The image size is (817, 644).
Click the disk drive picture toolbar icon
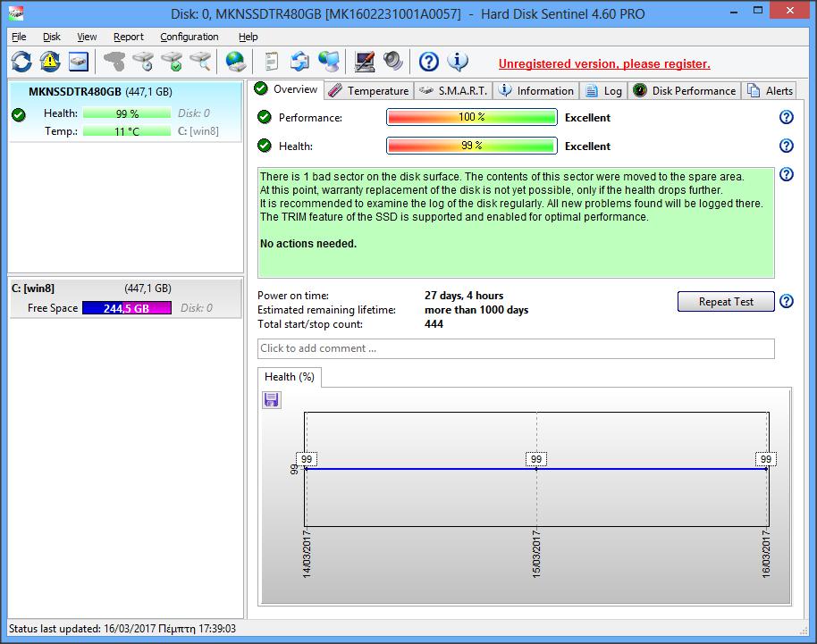[78, 62]
